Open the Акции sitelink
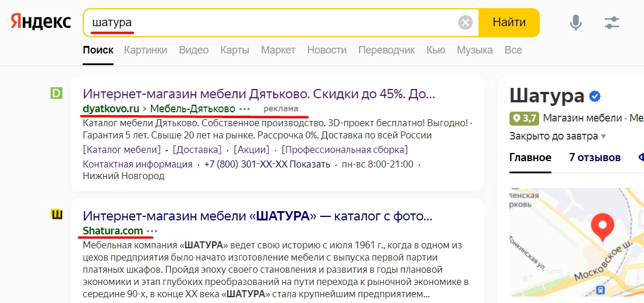The width and height of the screenshot is (644, 303). click(x=252, y=149)
